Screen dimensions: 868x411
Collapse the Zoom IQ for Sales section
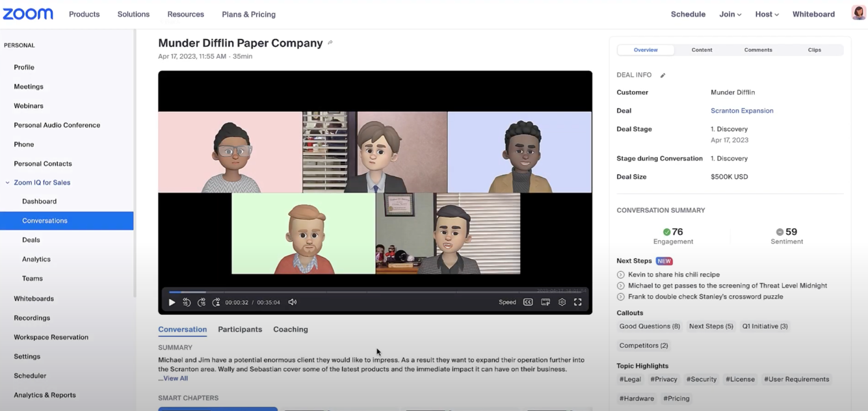[x=8, y=183]
